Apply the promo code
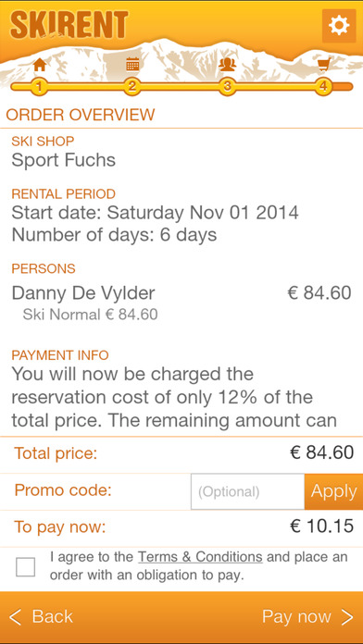 point(333,491)
